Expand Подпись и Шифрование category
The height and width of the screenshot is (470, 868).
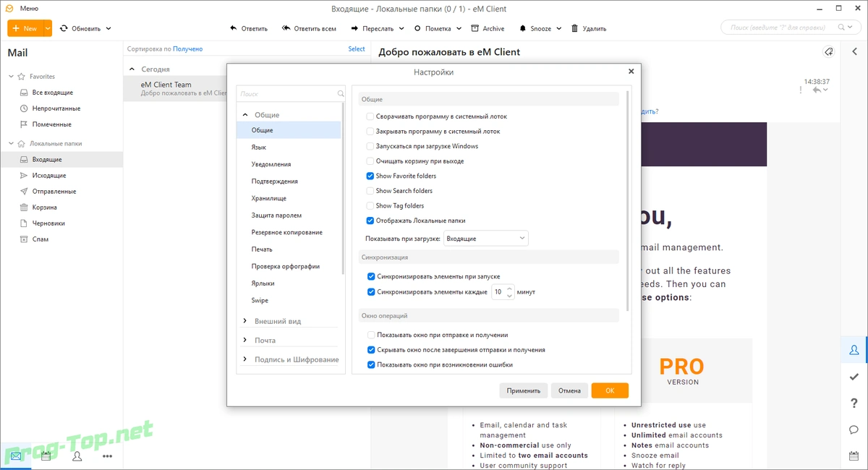point(245,359)
